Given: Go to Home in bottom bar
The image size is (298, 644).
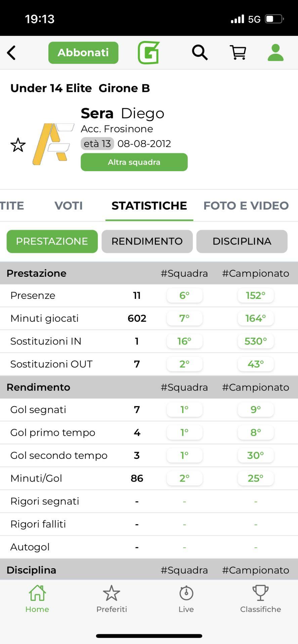Looking at the screenshot, I should click(37, 599).
